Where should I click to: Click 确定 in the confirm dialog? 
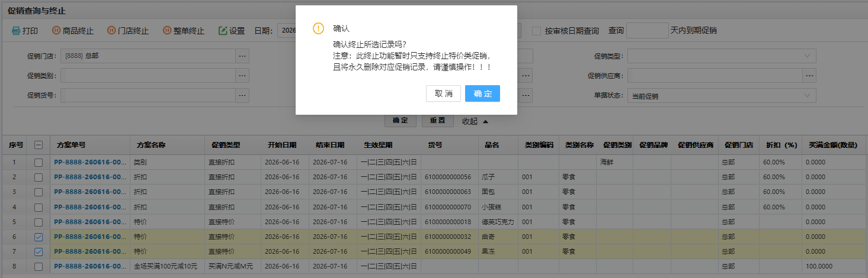click(482, 93)
